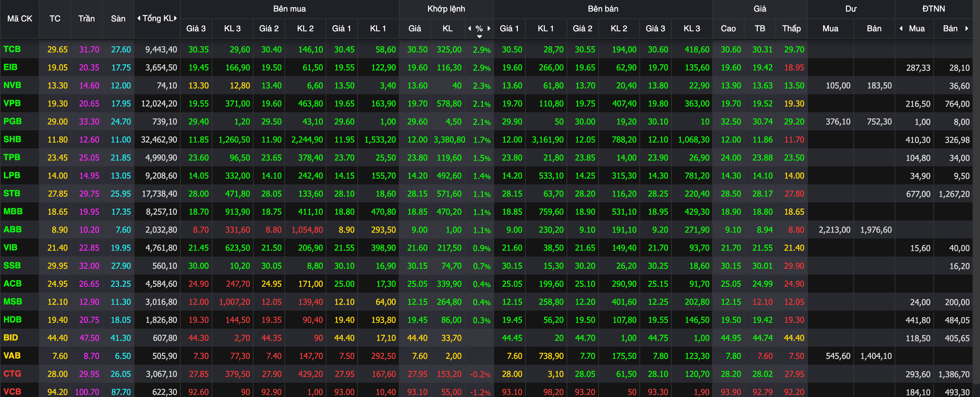The image size is (980, 397).
Task: Sort by the TC column header
Action: (55, 19)
